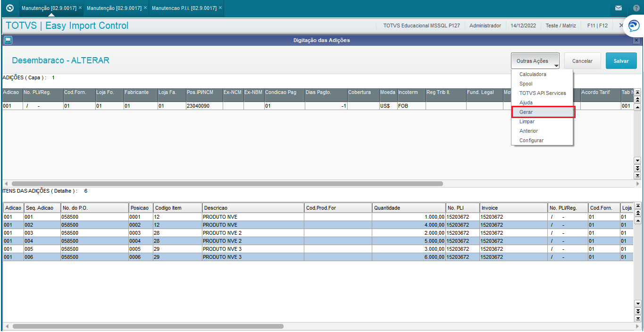
Task: Click the Incoterm column header
Action: pyautogui.click(x=411, y=95)
